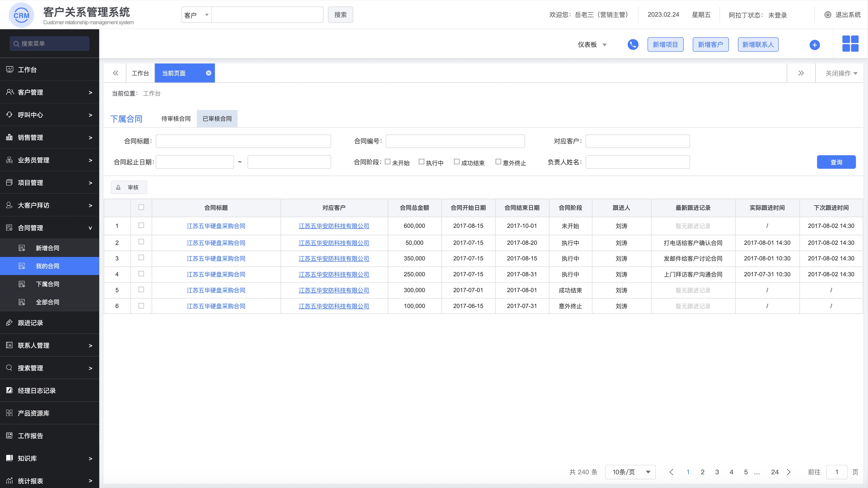Image resolution: width=868 pixels, height=488 pixels.
Task: Toggle the 成功结束 stage checkbox
Action: tap(457, 162)
